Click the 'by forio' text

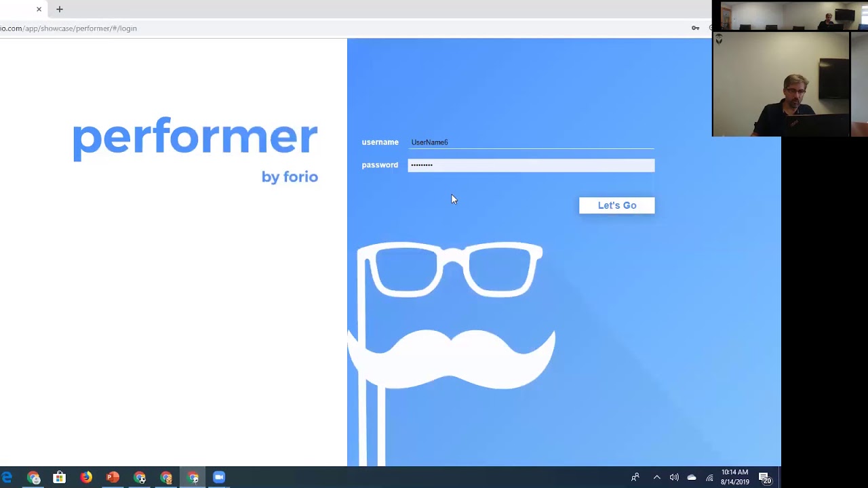click(290, 177)
